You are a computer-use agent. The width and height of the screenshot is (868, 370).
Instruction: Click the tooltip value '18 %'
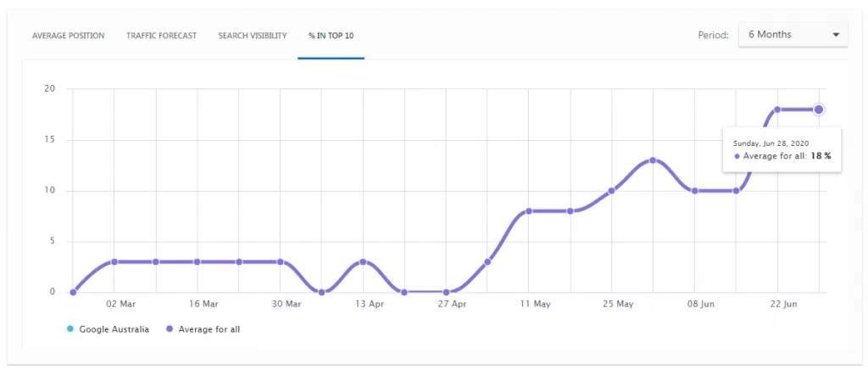click(821, 156)
